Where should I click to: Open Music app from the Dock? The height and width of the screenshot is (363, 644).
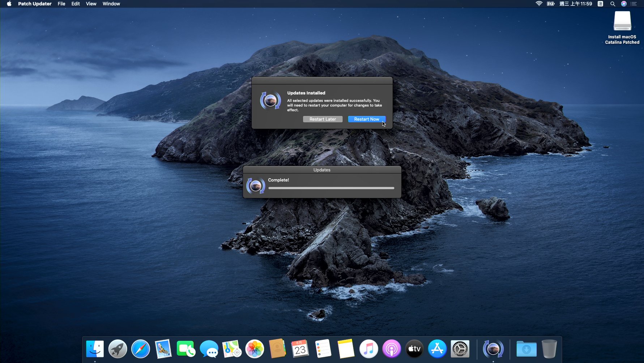tap(368, 349)
